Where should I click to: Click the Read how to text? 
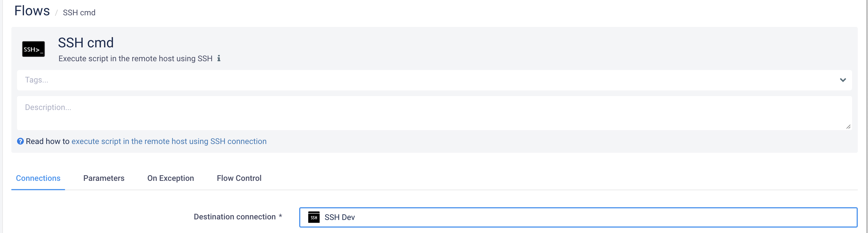[x=47, y=141]
